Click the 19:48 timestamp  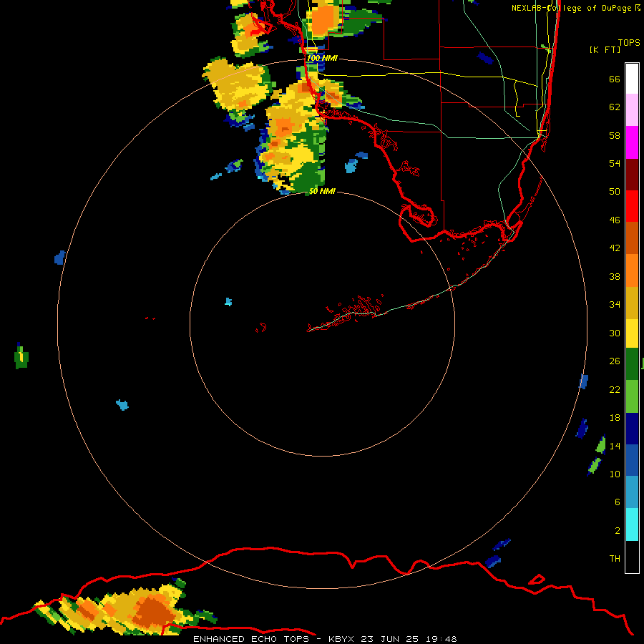[x=441, y=639]
